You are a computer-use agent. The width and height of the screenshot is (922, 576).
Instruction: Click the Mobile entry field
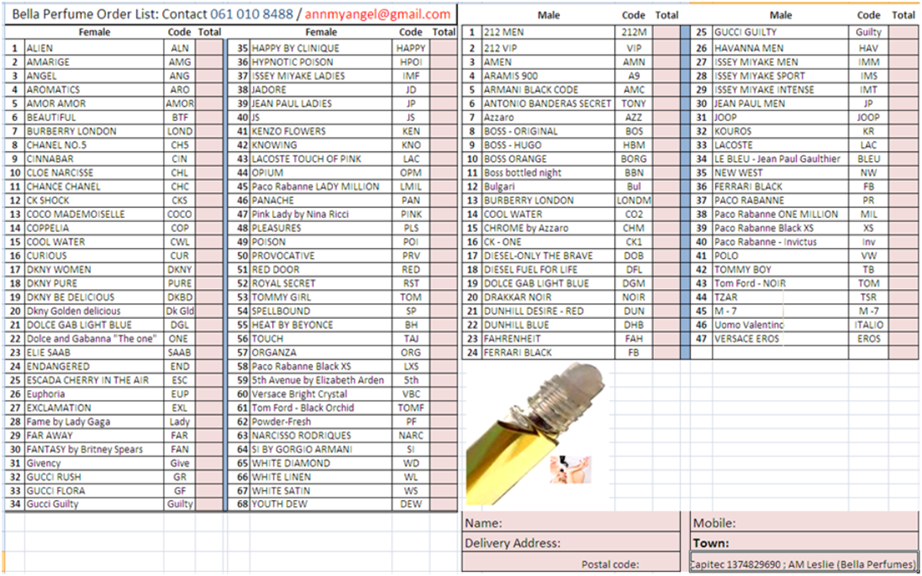(805, 523)
